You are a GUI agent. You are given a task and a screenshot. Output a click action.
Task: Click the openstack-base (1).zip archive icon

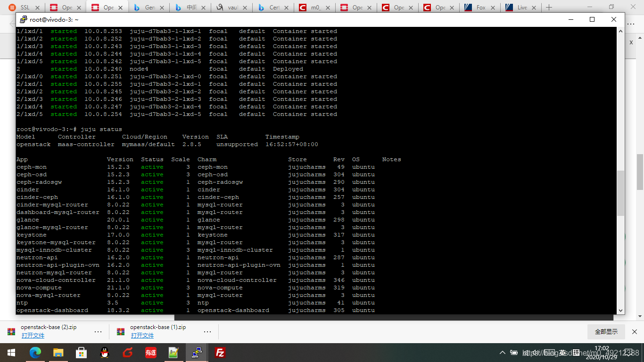point(121,331)
